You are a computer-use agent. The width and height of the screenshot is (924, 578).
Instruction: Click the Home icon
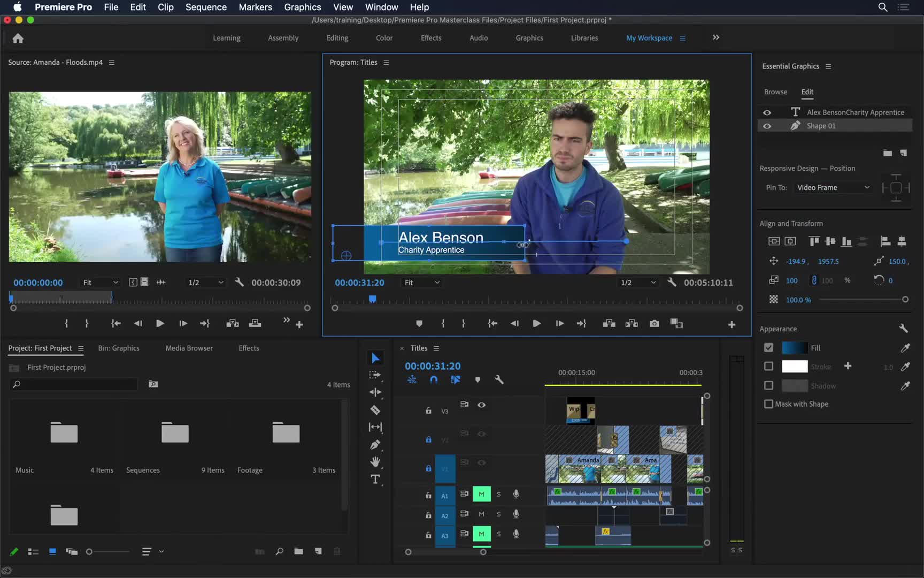point(18,38)
